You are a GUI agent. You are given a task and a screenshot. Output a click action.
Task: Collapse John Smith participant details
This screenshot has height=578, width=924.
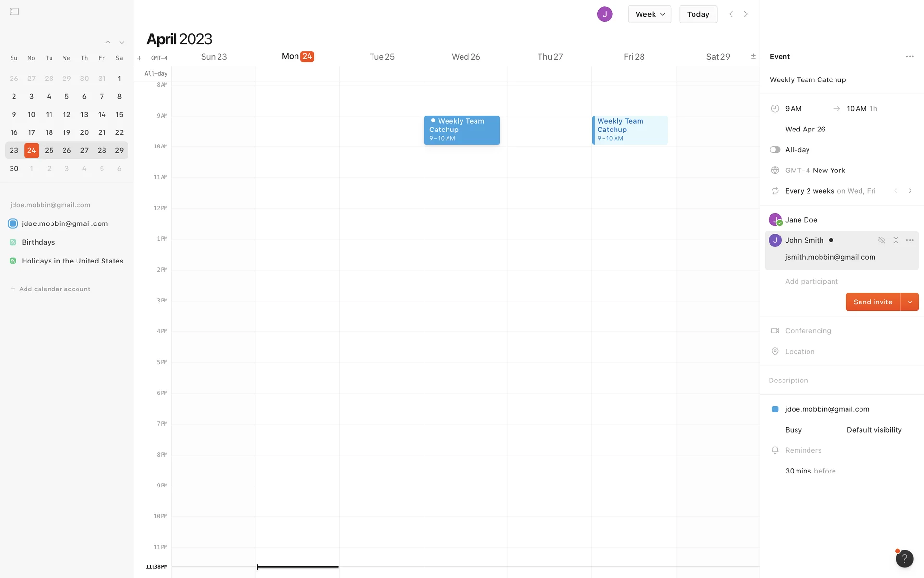tap(895, 240)
